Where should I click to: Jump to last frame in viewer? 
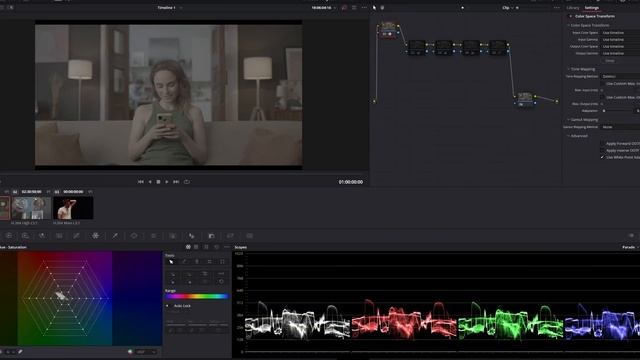[176, 182]
